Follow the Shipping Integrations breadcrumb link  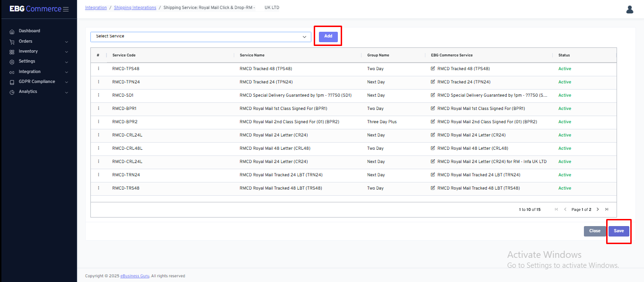click(135, 8)
